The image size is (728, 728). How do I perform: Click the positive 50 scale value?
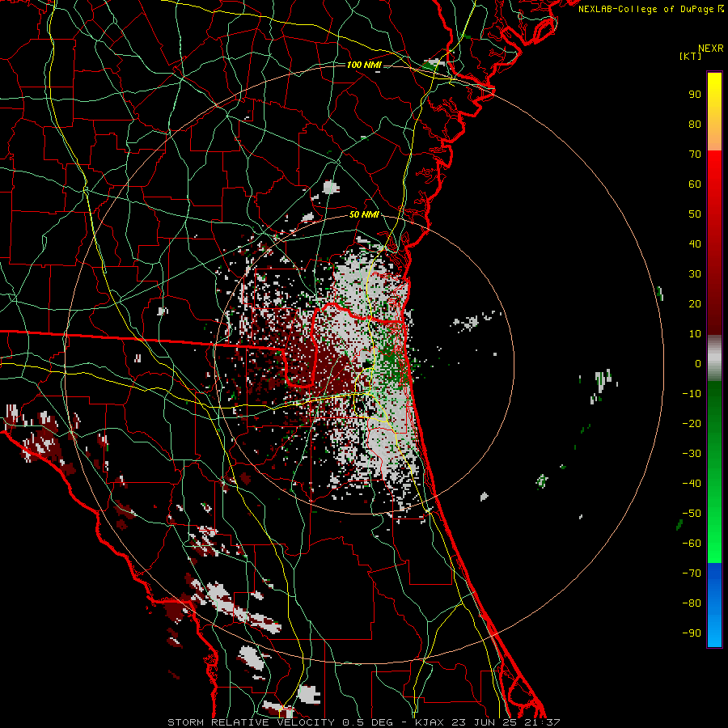pyautogui.click(x=695, y=214)
